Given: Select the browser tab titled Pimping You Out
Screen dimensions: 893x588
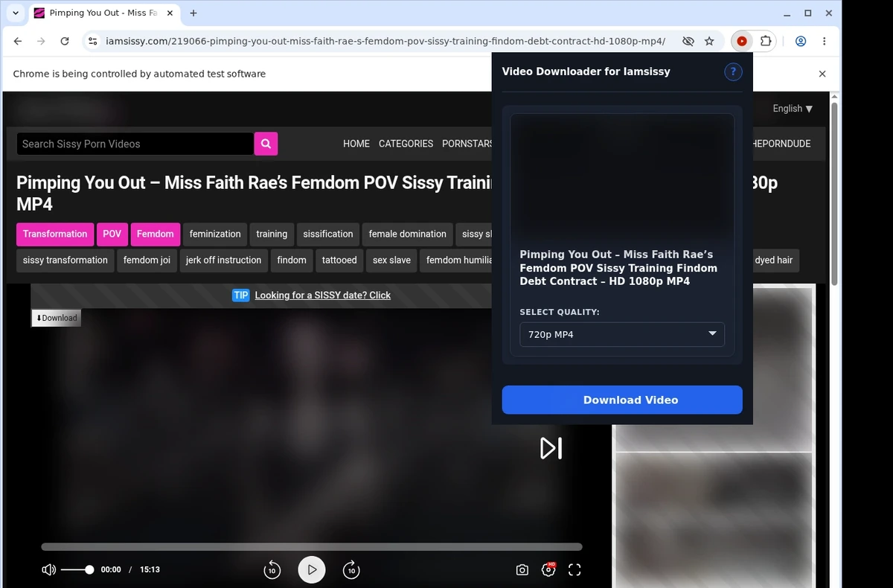Looking at the screenshot, I should click(103, 13).
